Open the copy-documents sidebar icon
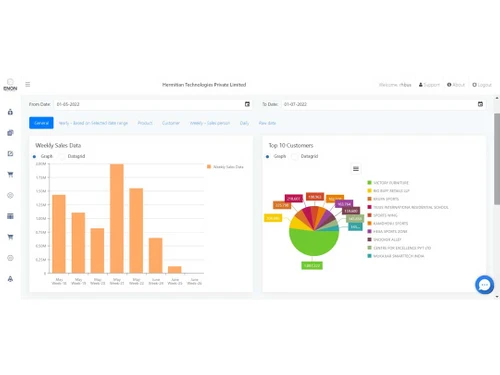This screenshot has height=375, width=500. [10, 133]
